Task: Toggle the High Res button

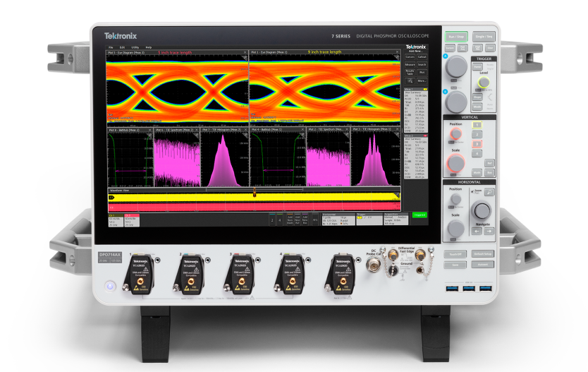Action: [x=477, y=48]
